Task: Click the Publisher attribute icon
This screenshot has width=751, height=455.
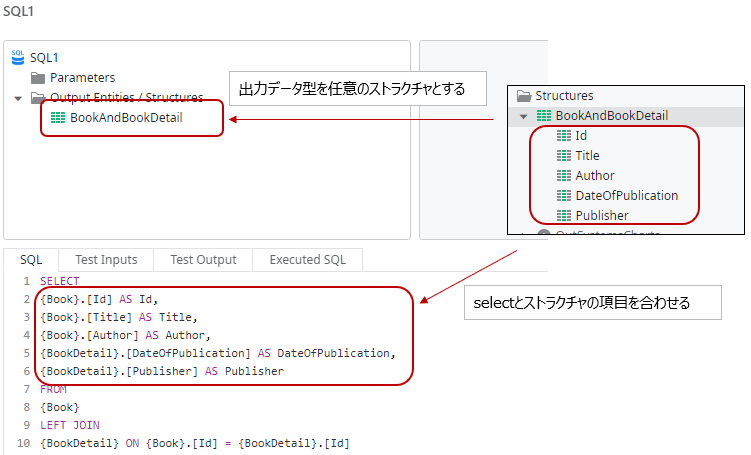Action: click(x=564, y=216)
